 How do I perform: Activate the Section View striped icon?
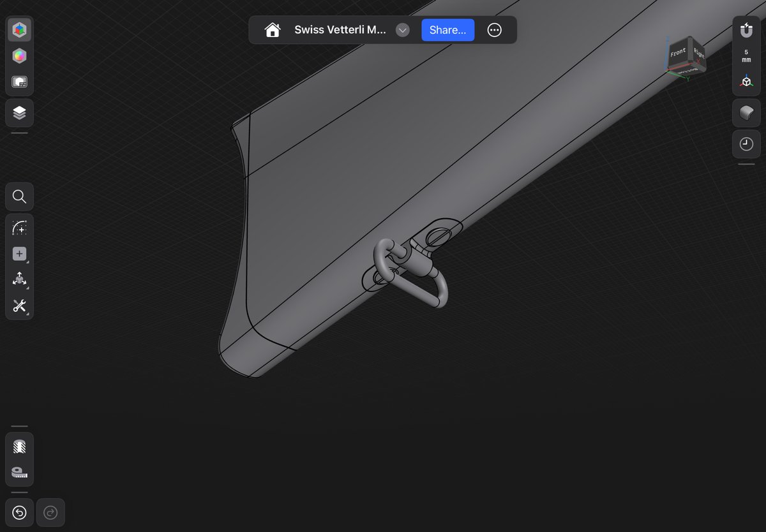19,447
